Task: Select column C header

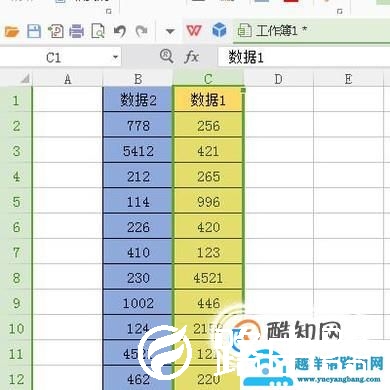Action: click(x=208, y=79)
